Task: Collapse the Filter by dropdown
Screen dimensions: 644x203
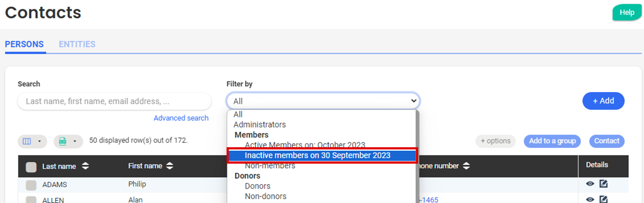Action: [413, 101]
